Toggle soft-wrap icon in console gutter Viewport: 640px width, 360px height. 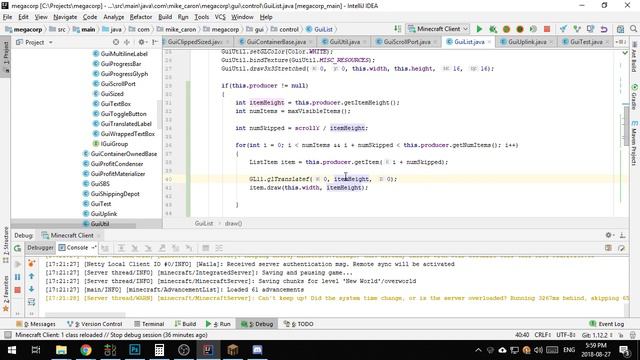pyautogui.click(x=31, y=302)
